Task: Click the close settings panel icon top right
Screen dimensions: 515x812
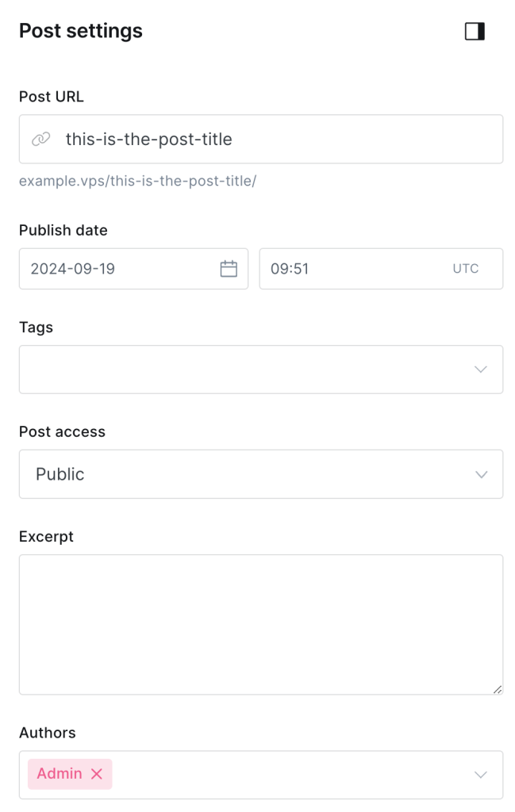Action: tap(475, 31)
